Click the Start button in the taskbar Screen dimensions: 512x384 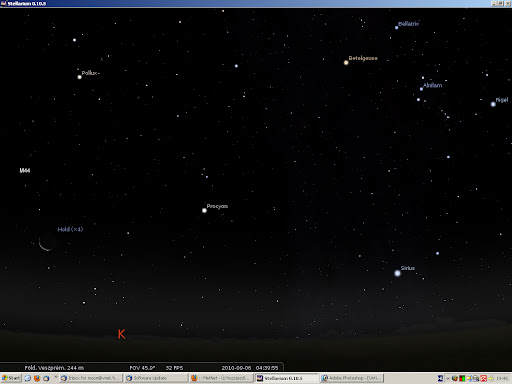coord(11,378)
